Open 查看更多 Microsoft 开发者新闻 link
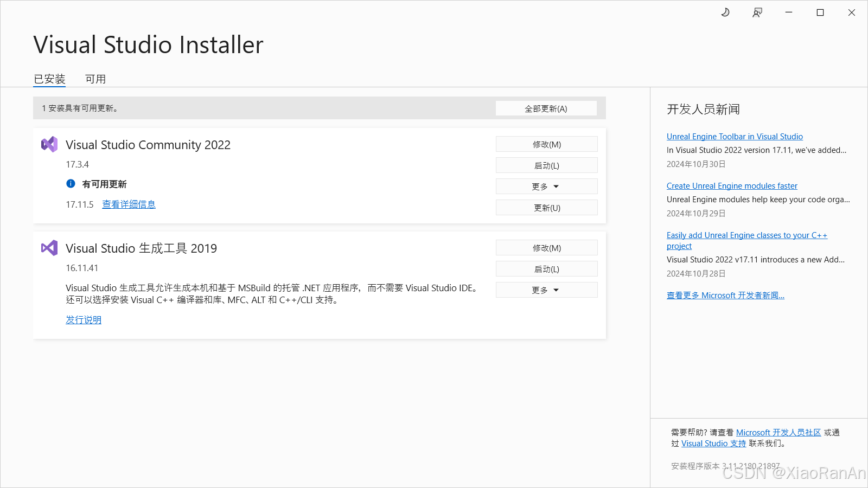868x488 pixels. tap(725, 296)
